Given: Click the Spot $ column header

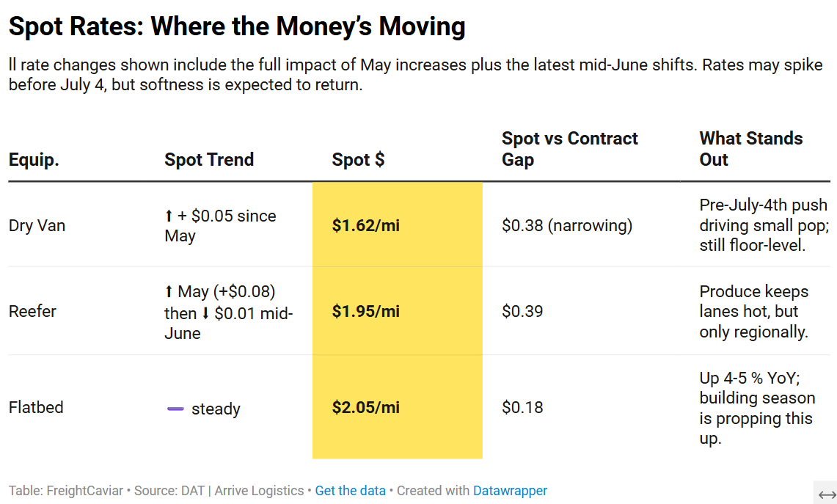Looking at the screenshot, I should [x=358, y=160].
